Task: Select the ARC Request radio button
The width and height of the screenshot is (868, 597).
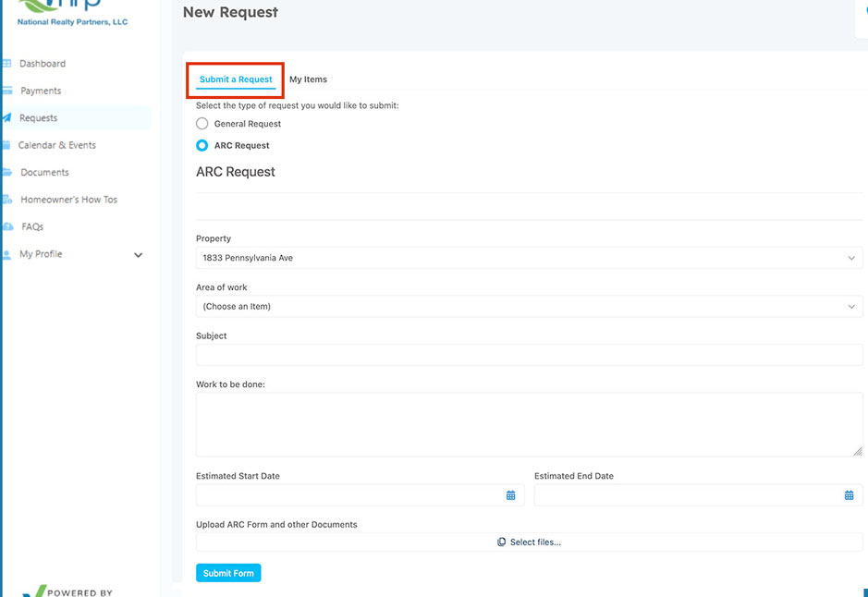Action: click(x=202, y=145)
